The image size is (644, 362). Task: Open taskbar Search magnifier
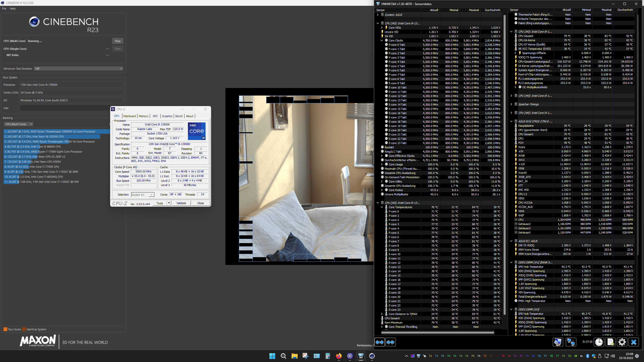click(283, 356)
